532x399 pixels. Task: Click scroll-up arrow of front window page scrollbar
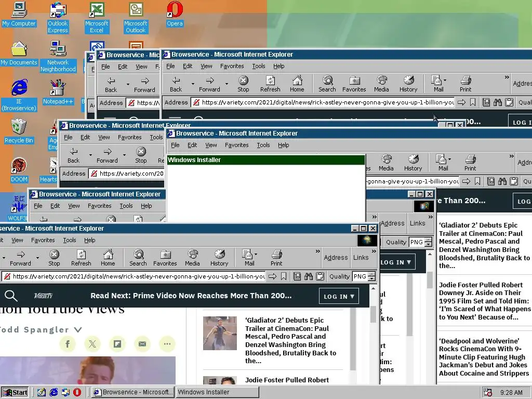coord(374,288)
